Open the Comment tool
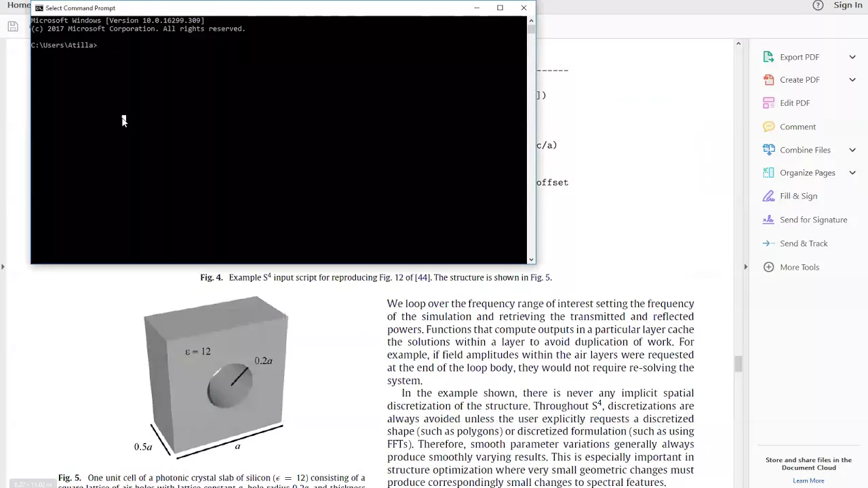Image resolution: width=868 pixels, height=488 pixels. pyautogui.click(x=797, y=127)
